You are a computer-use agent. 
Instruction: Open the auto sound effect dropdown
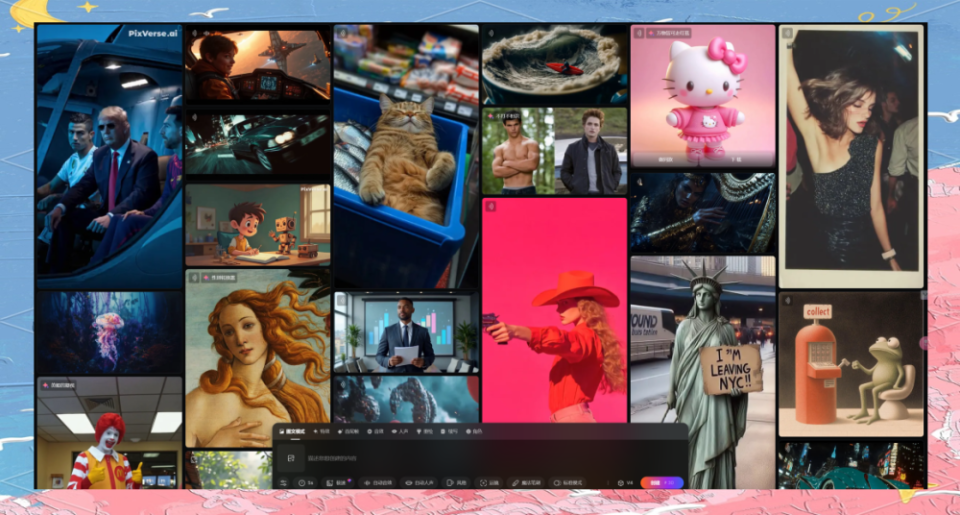[x=378, y=483]
